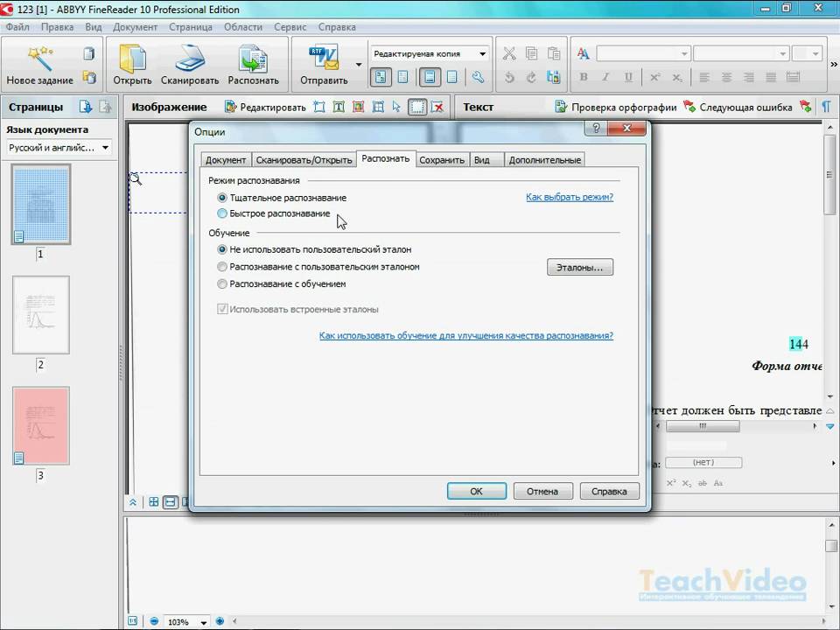Open the second font combo box

point(741,53)
